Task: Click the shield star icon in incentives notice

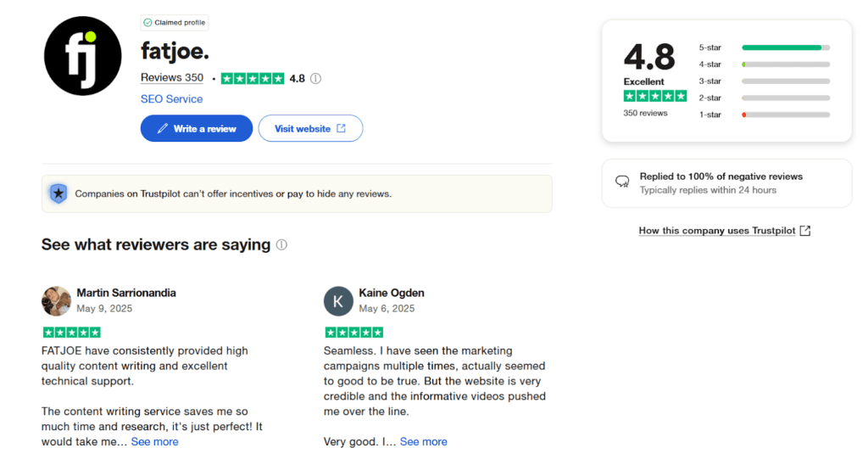Action: pos(58,193)
